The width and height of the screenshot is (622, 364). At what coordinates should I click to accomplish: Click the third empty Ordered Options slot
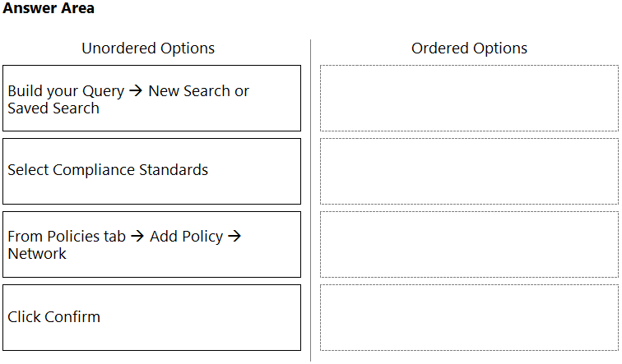[x=469, y=244]
